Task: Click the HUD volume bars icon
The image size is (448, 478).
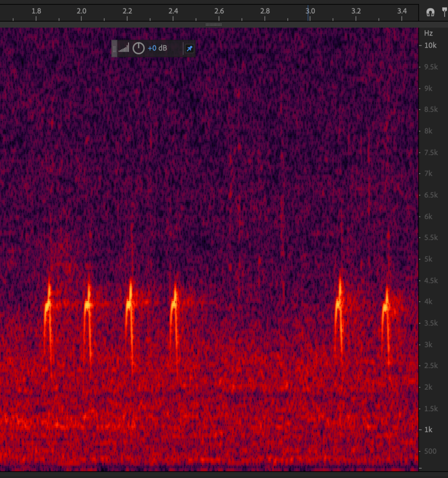Action: 124,48
